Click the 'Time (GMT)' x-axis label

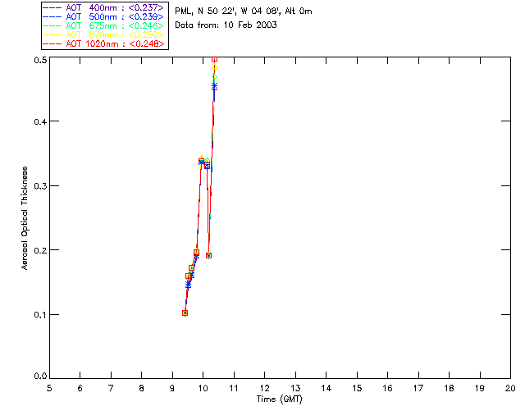280,399
